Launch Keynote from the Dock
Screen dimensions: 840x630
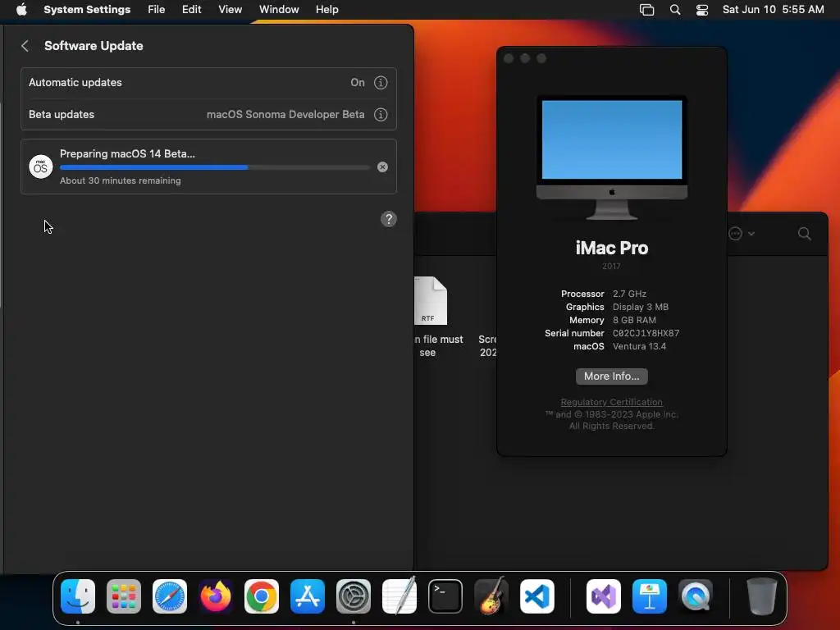[650, 596]
